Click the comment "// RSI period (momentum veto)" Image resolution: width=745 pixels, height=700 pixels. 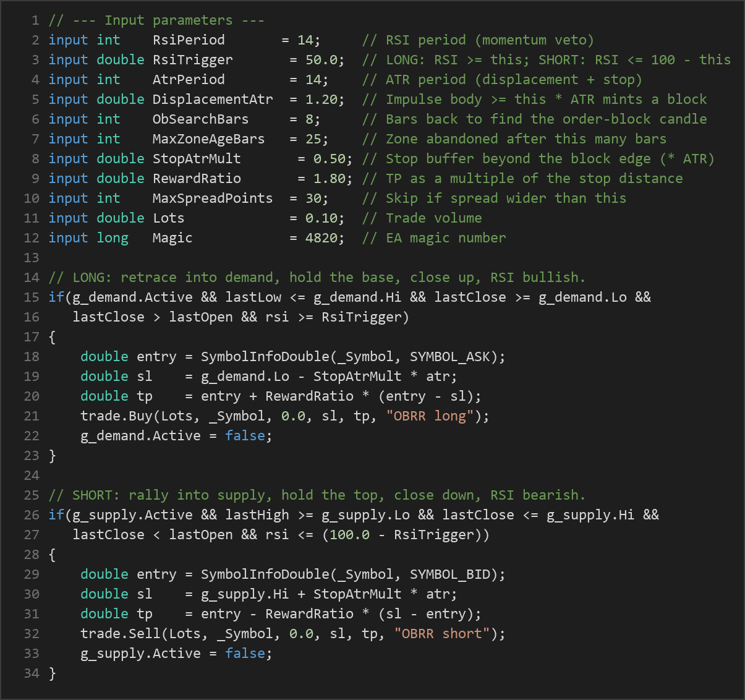(478, 40)
